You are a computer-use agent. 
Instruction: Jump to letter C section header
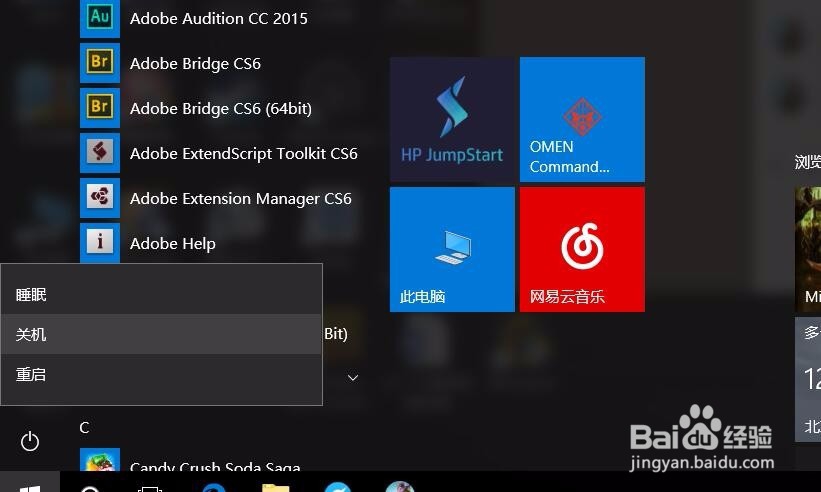(x=84, y=428)
